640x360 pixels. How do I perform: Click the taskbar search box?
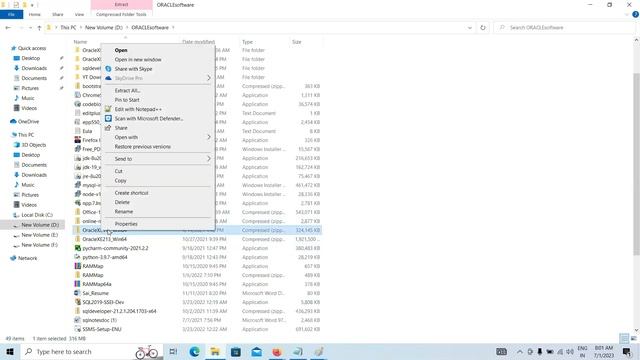tap(91, 351)
